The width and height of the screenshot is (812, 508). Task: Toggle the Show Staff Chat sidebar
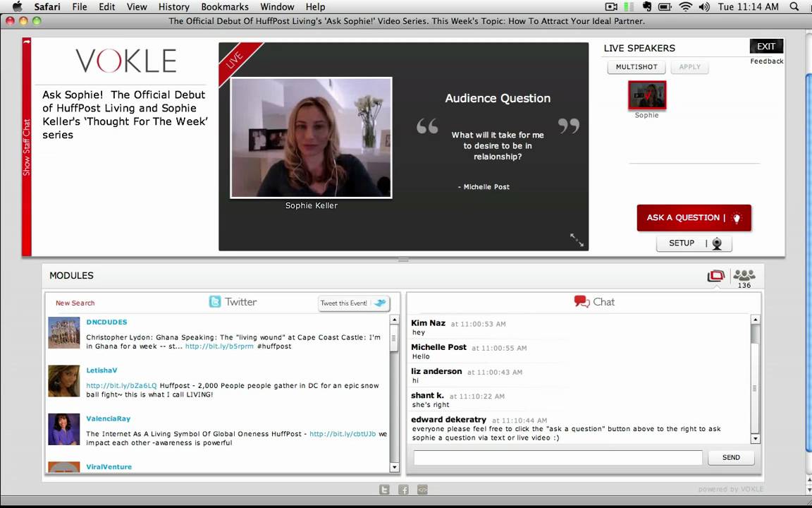tap(26, 147)
